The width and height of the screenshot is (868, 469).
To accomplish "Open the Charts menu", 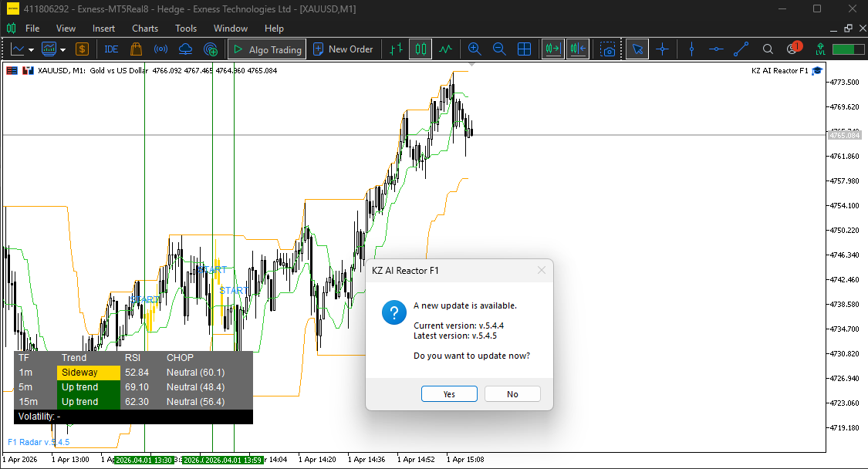I will (145, 29).
